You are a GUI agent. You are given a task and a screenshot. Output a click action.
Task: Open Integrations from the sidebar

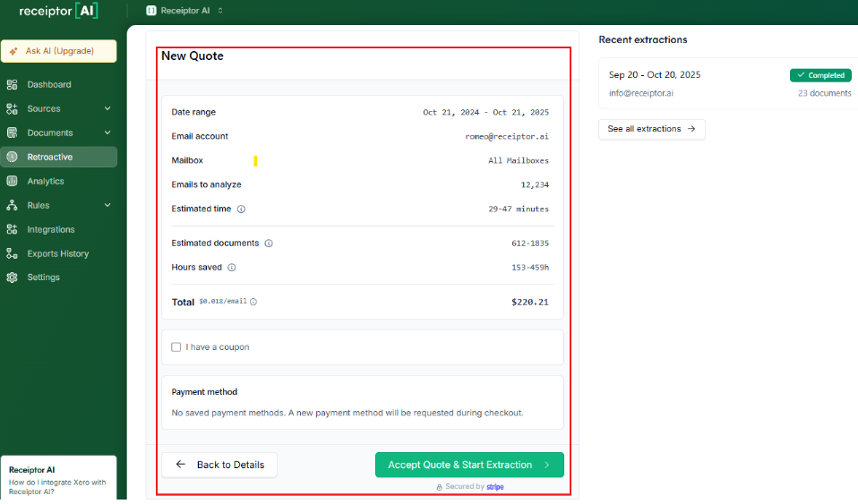click(58, 229)
